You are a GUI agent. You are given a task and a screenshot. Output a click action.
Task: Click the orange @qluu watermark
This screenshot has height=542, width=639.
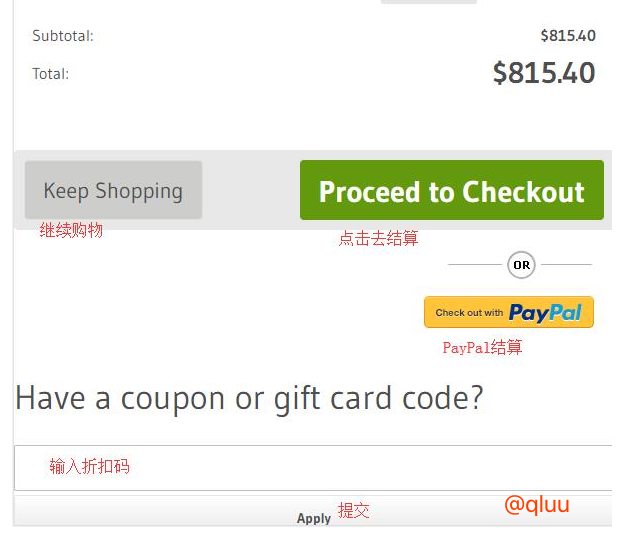(x=536, y=505)
